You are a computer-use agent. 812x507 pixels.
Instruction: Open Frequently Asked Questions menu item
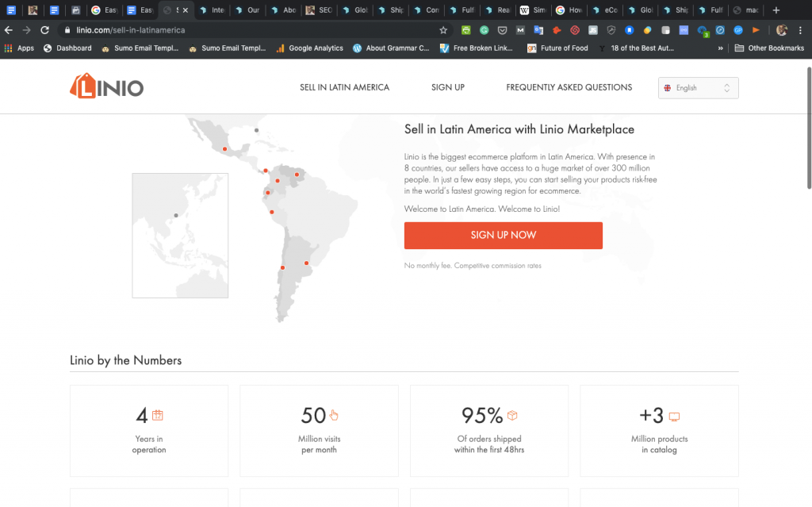(x=569, y=87)
